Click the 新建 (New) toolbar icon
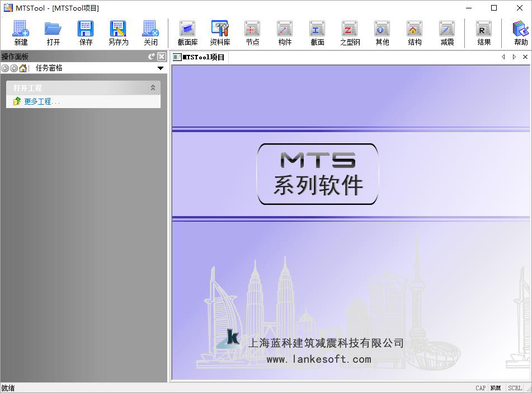The height and width of the screenshot is (393, 532). click(x=21, y=33)
